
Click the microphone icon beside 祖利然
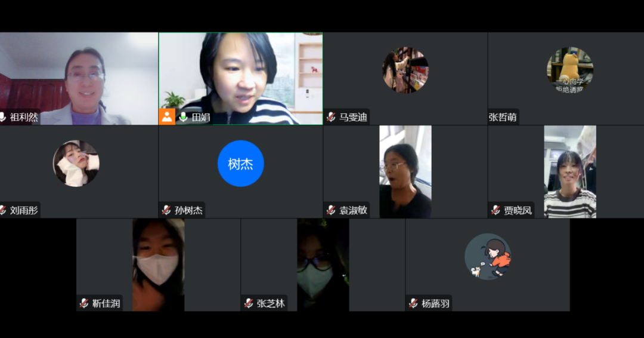pos(2,117)
